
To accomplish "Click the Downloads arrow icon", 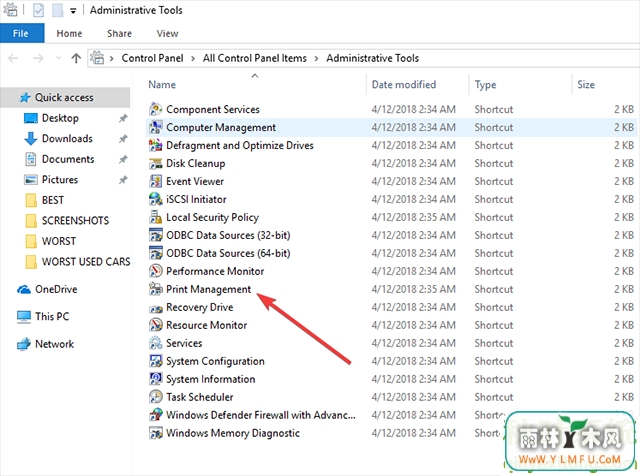I will [31, 139].
